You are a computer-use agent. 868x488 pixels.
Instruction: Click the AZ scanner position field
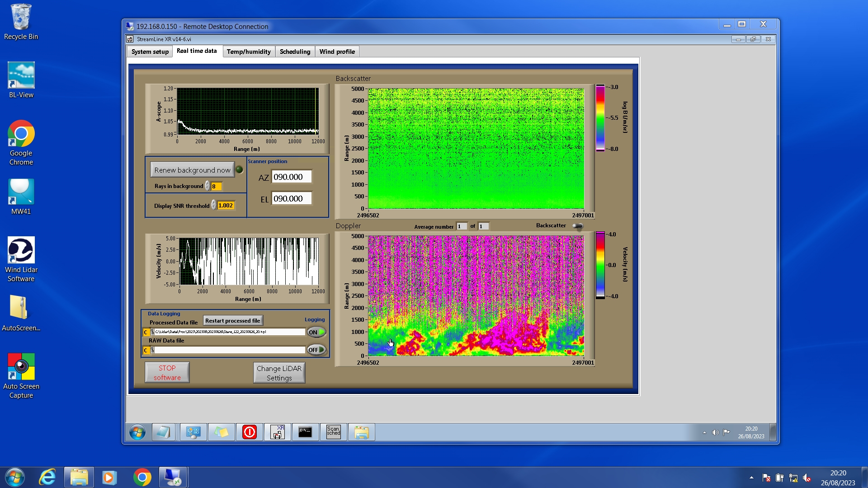point(292,177)
